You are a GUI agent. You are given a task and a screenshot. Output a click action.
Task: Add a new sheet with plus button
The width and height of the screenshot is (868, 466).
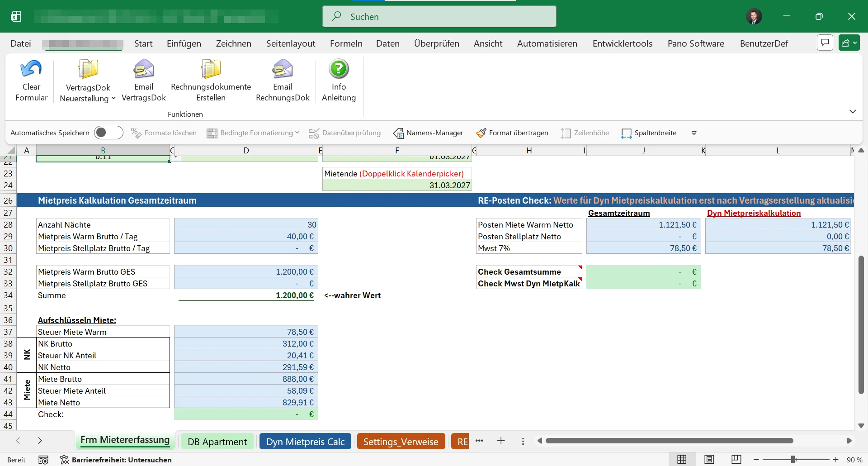coord(501,441)
